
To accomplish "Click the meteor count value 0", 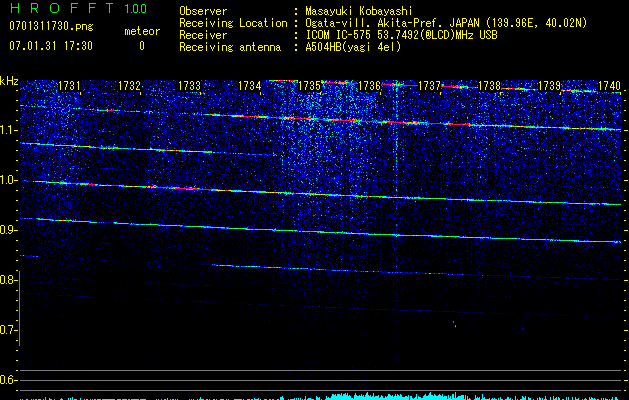I will [141, 46].
